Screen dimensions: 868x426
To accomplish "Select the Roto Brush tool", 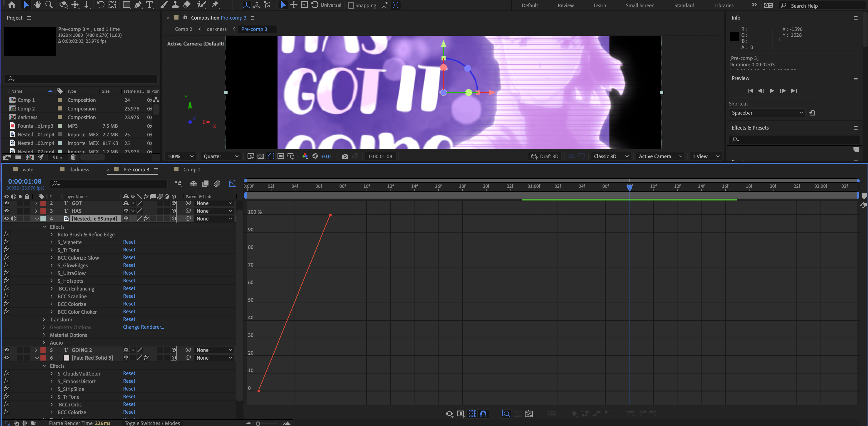I will 201,5.
